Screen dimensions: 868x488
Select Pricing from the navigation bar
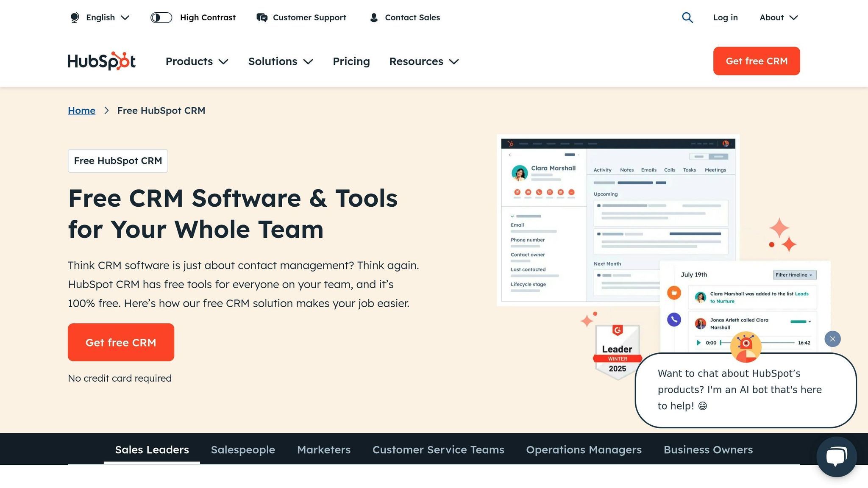click(x=351, y=61)
